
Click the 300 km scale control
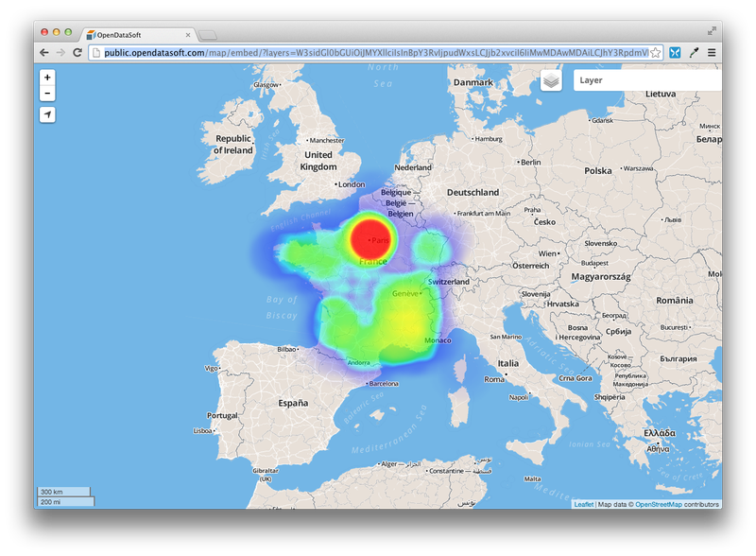(62, 492)
